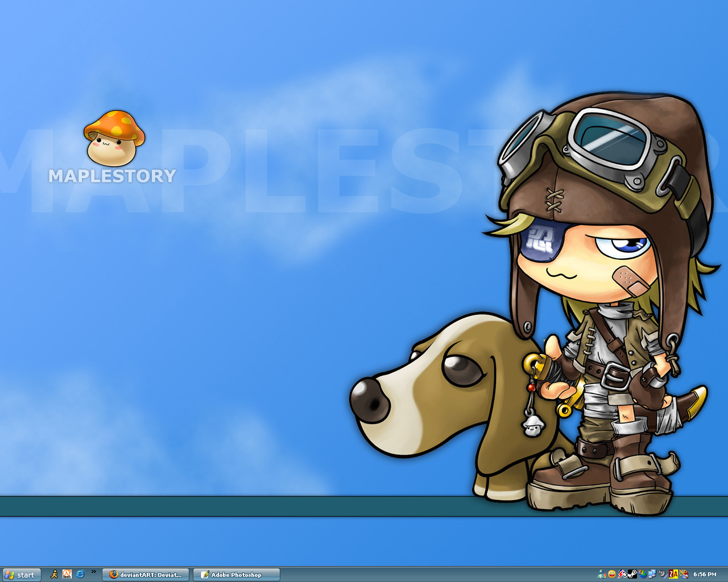This screenshot has height=582, width=728.
Task: Open the Windows start menu
Action: coord(21,575)
